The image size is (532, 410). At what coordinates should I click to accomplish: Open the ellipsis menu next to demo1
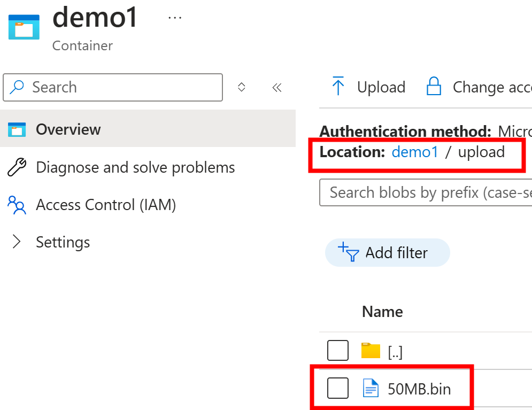pyautogui.click(x=175, y=17)
